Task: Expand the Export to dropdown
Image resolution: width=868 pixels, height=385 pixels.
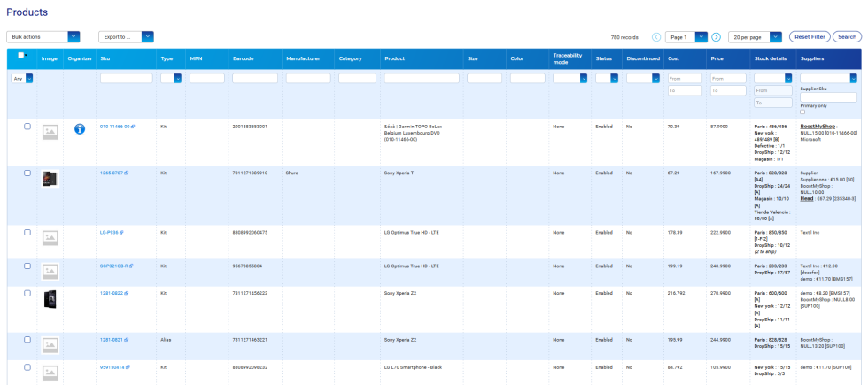Action: coord(126,37)
